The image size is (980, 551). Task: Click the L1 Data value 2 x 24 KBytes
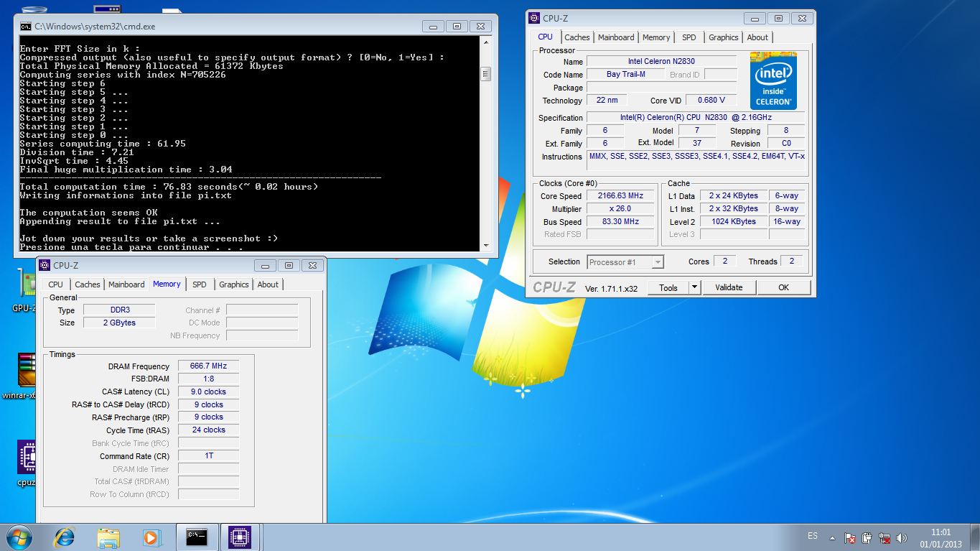[733, 196]
